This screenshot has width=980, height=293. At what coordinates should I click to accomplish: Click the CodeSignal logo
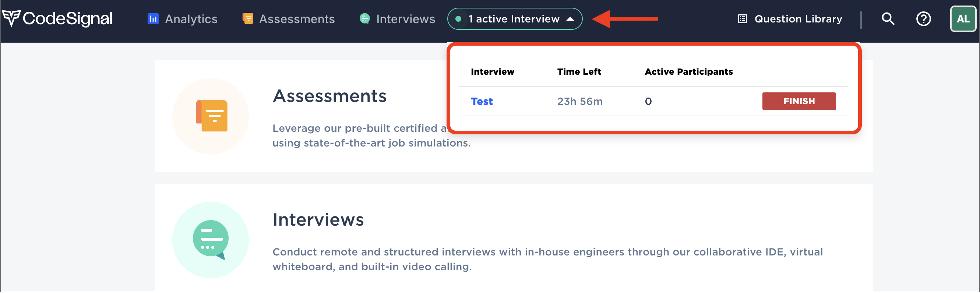57,19
